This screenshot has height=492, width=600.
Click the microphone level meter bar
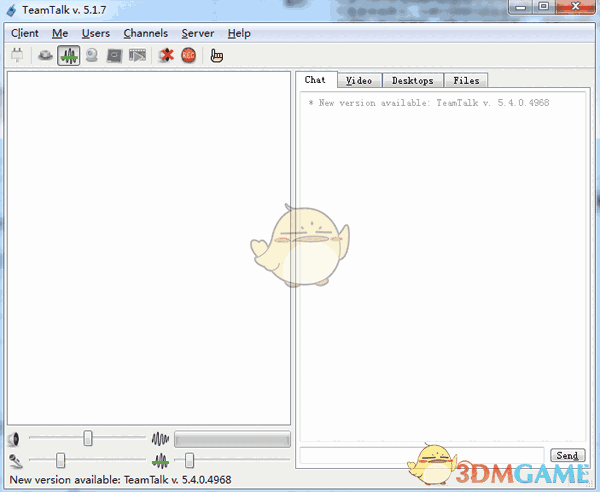[x=232, y=439]
